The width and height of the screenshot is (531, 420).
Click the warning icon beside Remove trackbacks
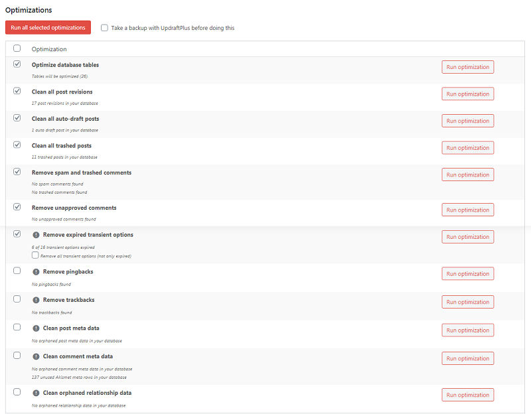[x=36, y=300]
